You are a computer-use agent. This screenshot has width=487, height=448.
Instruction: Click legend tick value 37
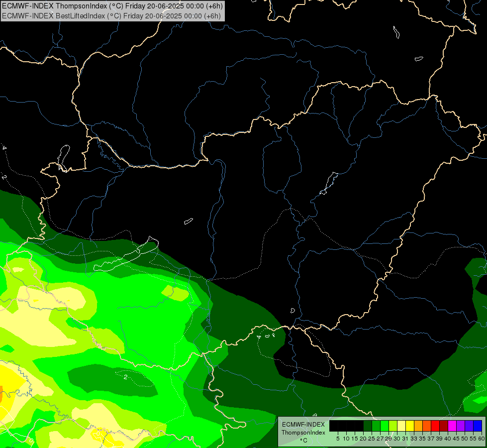[x=430, y=439]
